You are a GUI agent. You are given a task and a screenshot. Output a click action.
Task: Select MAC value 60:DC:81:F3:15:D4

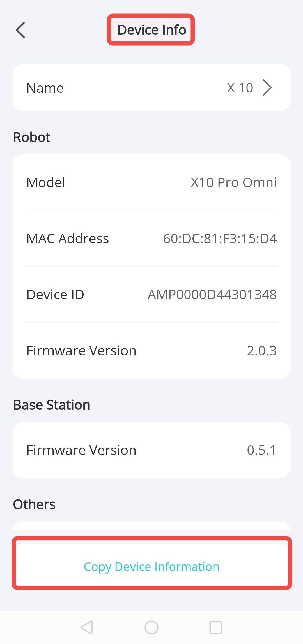point(220,238)
